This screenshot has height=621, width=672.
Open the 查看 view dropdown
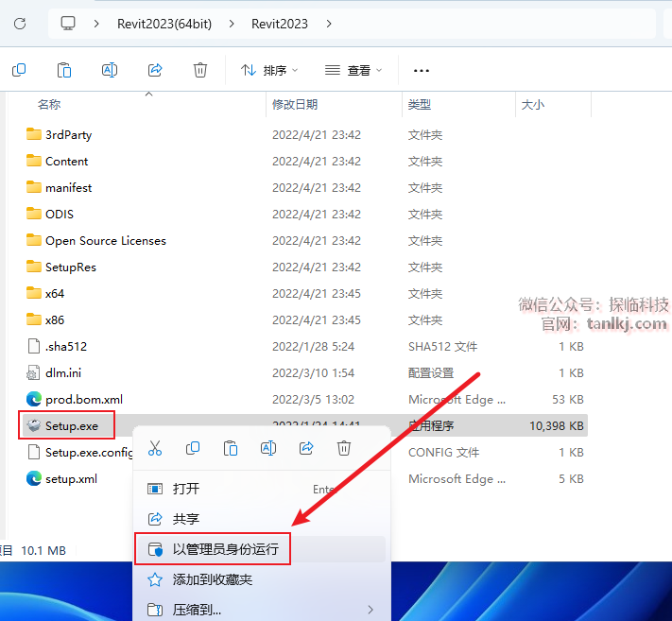[353, 70]
